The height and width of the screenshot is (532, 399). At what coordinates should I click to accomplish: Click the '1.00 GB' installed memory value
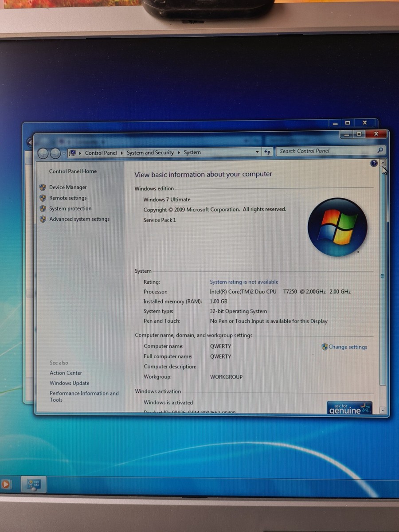click(x=218, y=301)
